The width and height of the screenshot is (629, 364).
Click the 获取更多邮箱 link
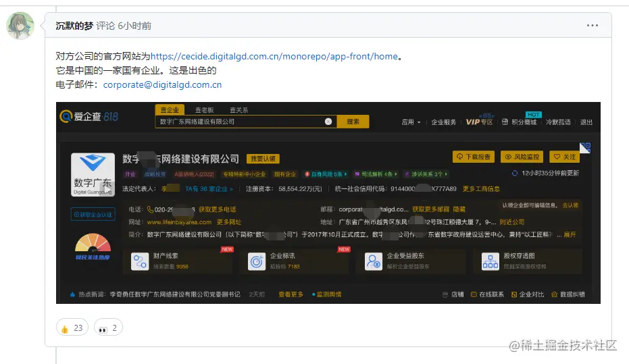click(x=430, y=209)
